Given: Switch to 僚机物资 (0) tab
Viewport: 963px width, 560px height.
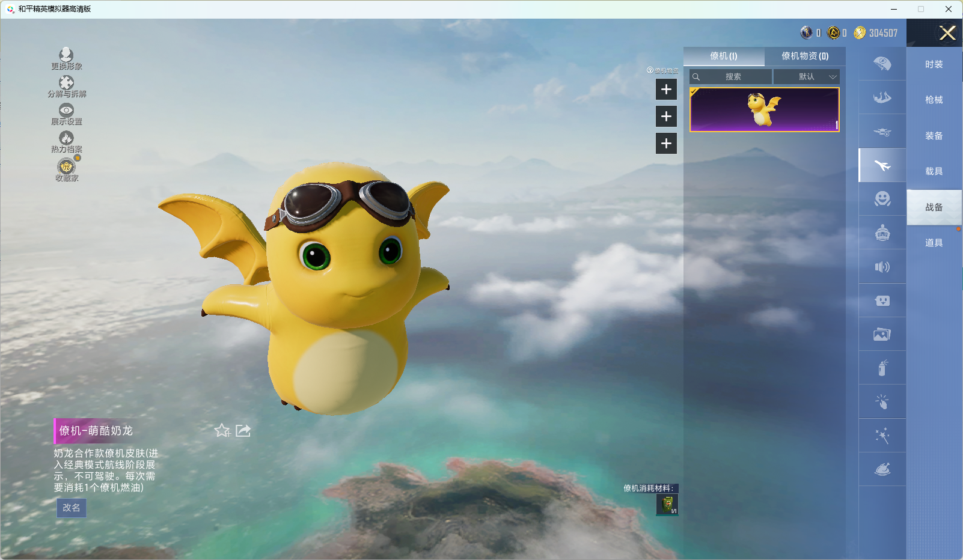Looking at the screenshot, I should click(x=805, y=56).
